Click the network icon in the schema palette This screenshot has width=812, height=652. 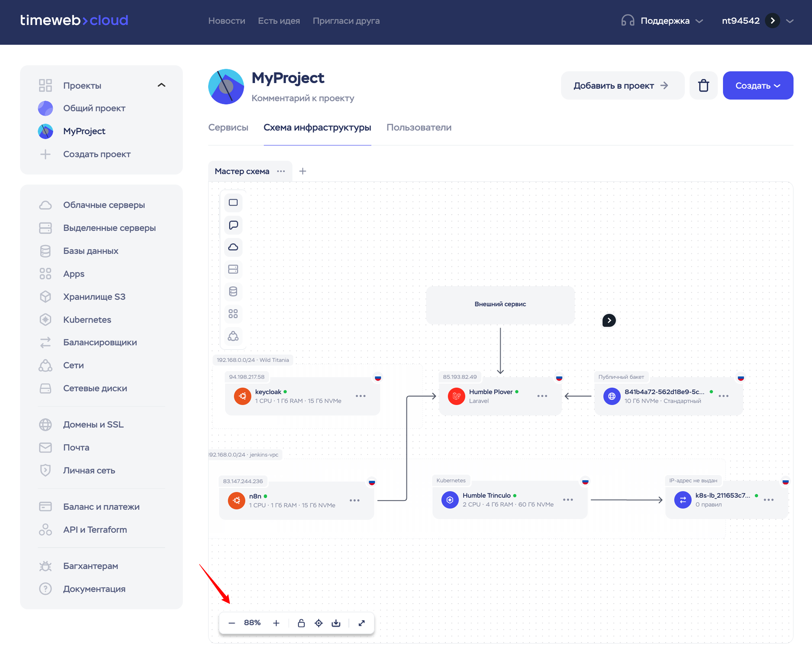tap(233, 336)
